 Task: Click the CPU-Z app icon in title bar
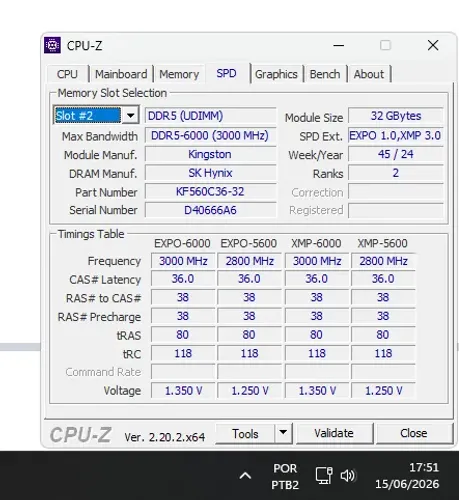click(x=52, y=45)
